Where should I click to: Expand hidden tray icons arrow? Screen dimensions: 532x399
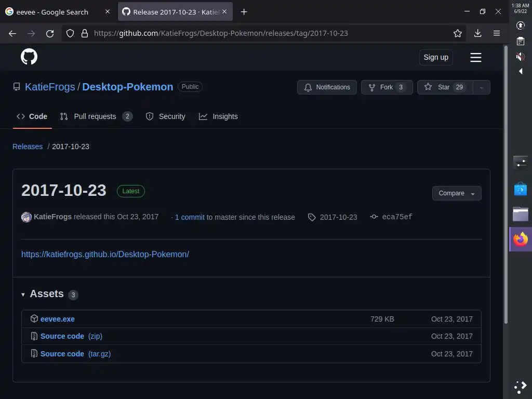521,71
